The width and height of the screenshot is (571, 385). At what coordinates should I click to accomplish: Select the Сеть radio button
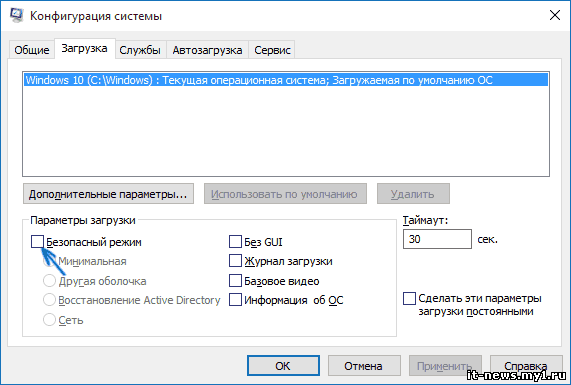pos(49,320)
